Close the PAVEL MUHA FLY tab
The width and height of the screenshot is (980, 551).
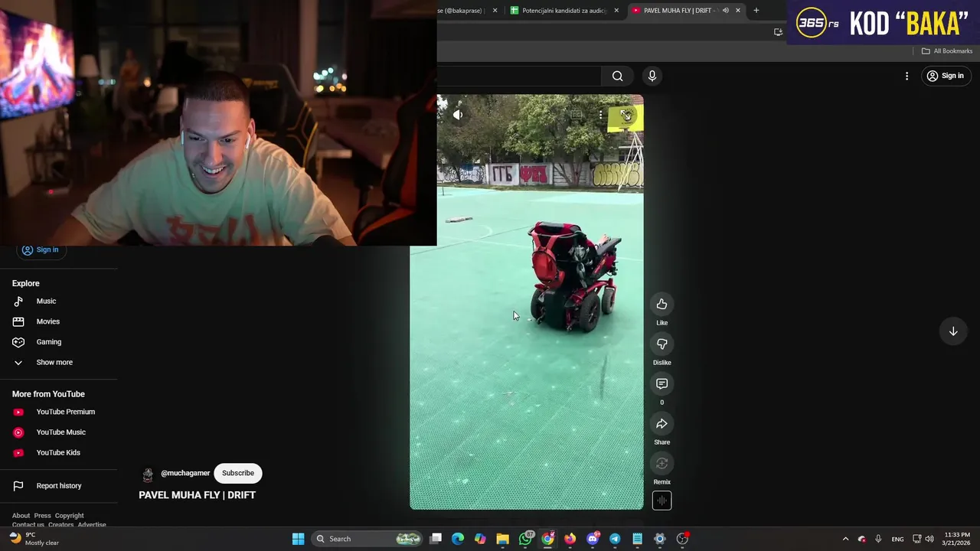738,10
